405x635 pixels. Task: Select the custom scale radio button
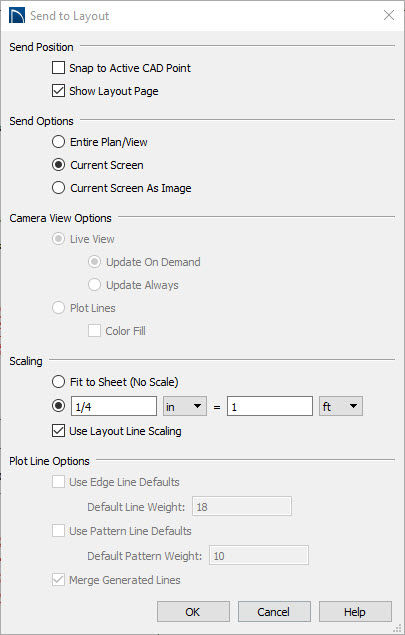pyautogui.click(x=58, y=406)
